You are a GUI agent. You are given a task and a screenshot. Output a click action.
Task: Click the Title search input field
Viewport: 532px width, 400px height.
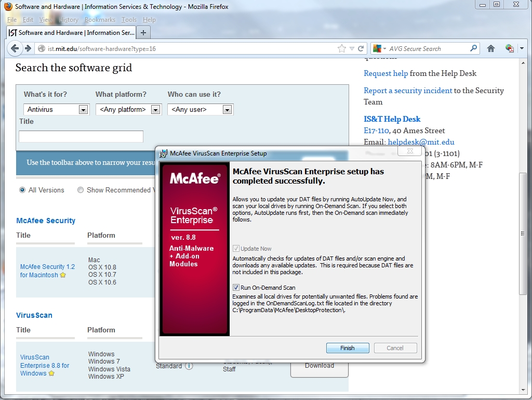(x=81, y=137)
